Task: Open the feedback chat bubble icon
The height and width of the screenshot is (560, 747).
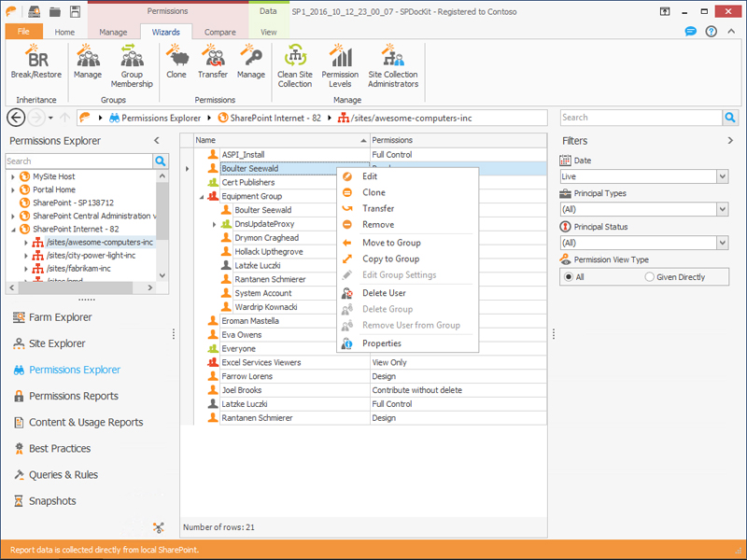Action: (690, 32)
